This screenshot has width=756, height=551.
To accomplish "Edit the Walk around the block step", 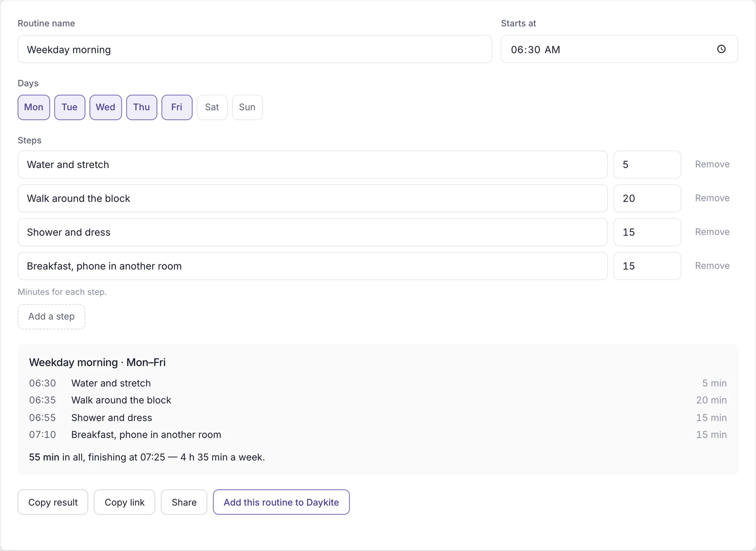I will point(312,198).
